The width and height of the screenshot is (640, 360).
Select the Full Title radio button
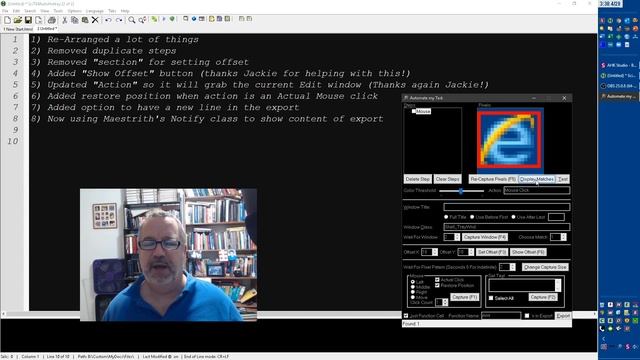coord(446,217)
